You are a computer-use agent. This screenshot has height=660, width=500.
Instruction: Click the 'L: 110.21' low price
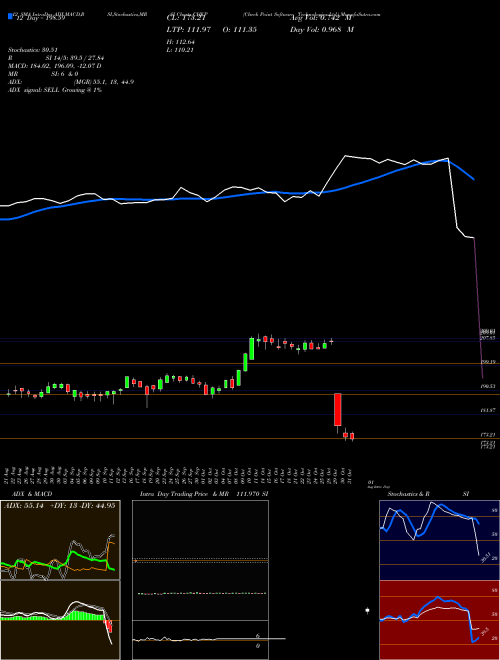[180, 50]
